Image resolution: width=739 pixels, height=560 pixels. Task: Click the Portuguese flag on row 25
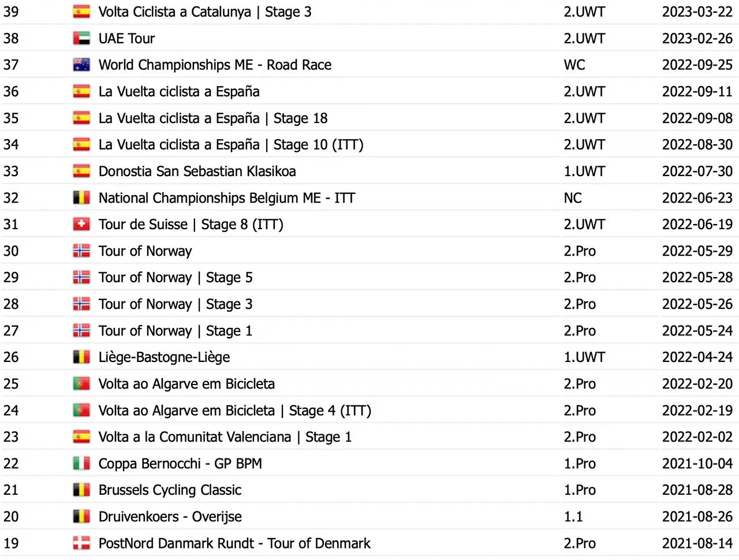[81, 384]
